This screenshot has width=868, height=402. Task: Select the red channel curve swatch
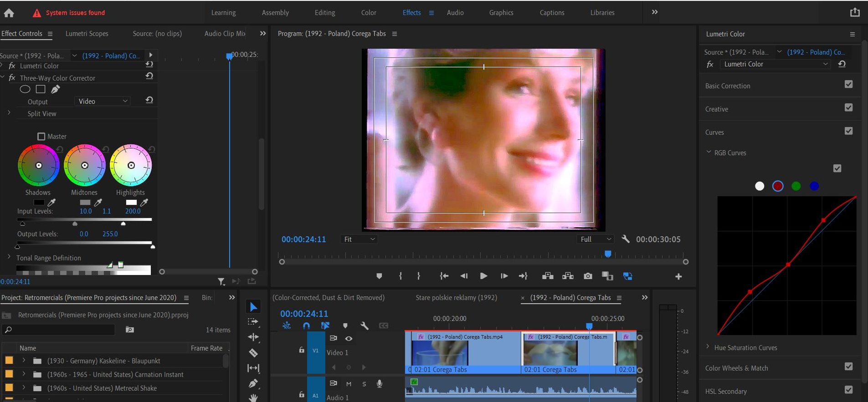click(778, 186)
